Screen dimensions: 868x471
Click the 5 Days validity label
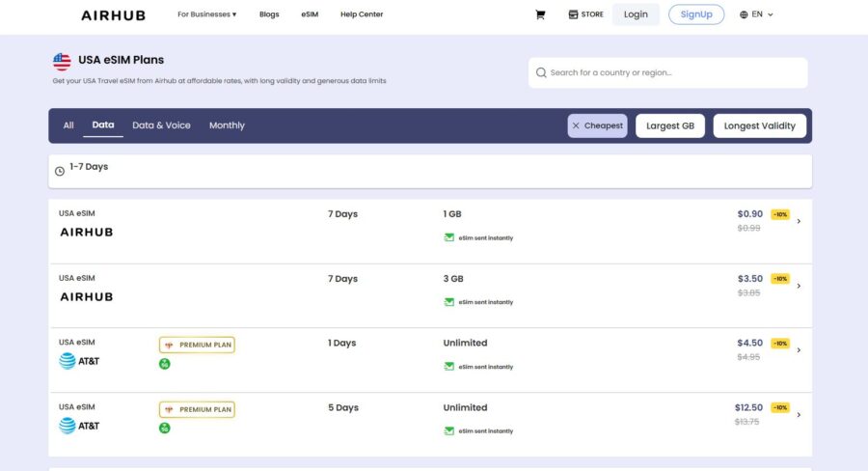point(343,408)
